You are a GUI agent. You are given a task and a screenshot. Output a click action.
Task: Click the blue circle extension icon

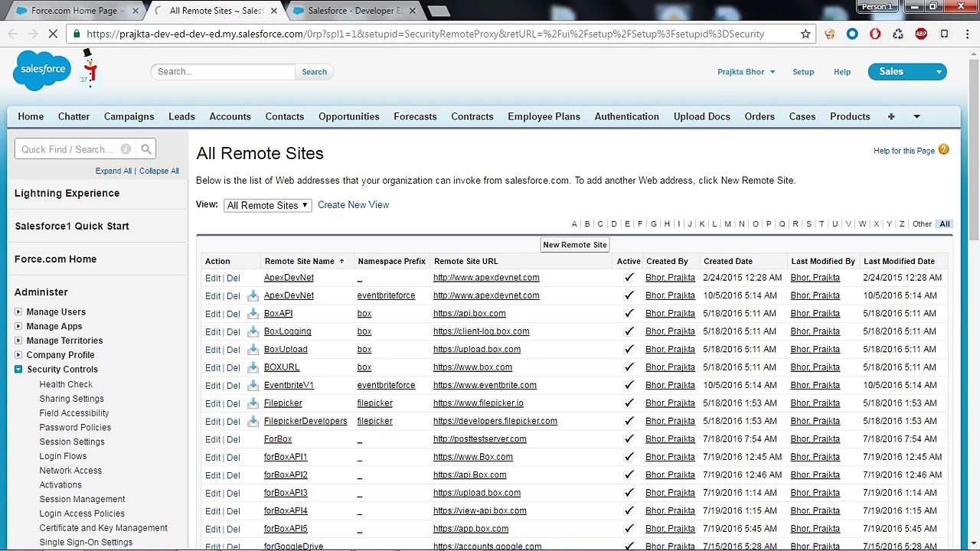click(x=852, y=34)
